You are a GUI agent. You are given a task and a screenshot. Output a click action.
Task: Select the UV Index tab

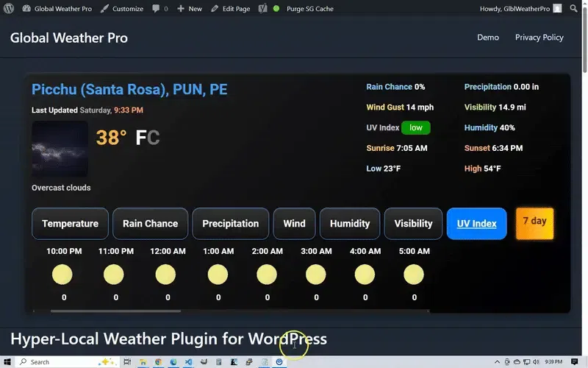[x=476, y=224]
